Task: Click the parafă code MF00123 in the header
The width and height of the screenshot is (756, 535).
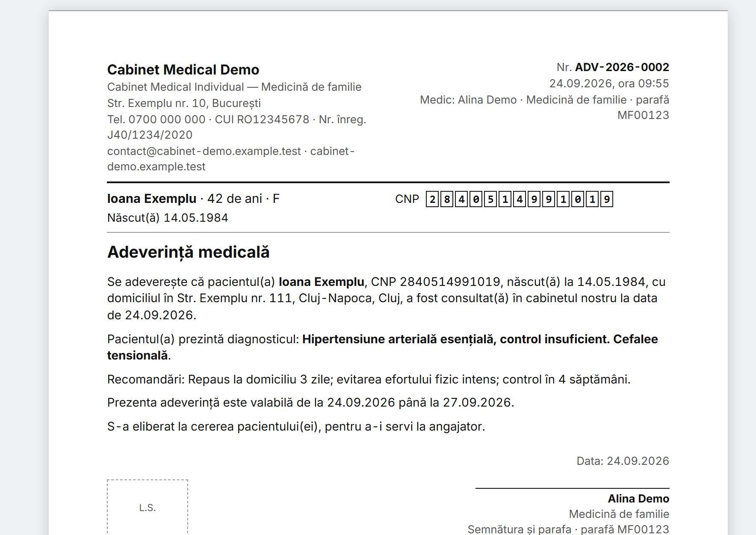Action: click(x=643, y=115)
